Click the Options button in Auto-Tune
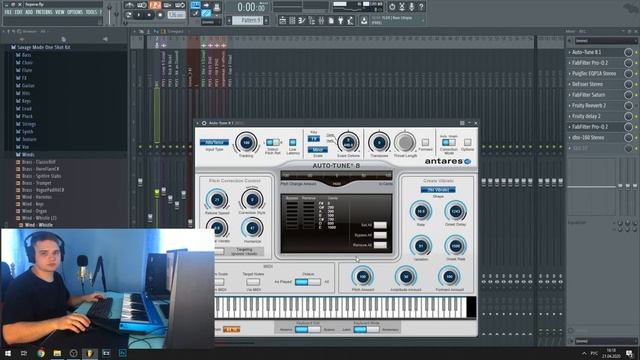Viewport: 640px width, 360px height. 467,142
